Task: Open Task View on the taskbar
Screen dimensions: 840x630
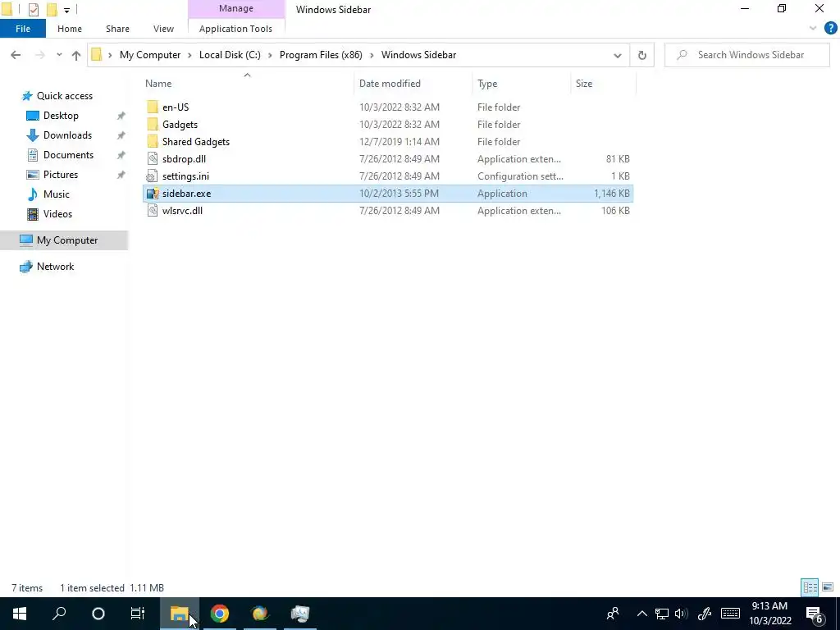Action: 138,614
